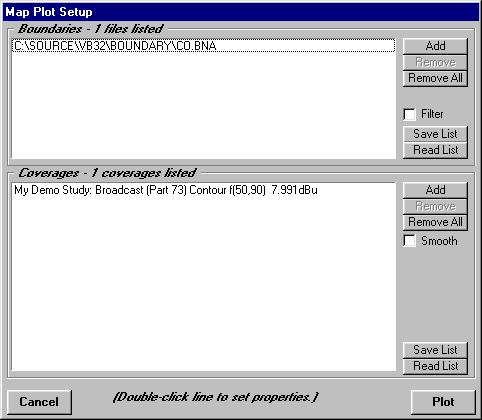The image size is (482, 420).
Task: Click empty area of Coverages list
Action: [x=203, y=283]
